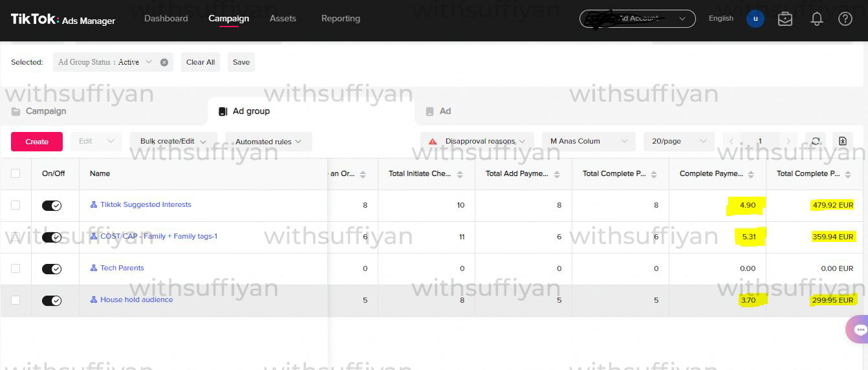Click the Tiktok Suggested Interests ad group icon

coord(94,204)
